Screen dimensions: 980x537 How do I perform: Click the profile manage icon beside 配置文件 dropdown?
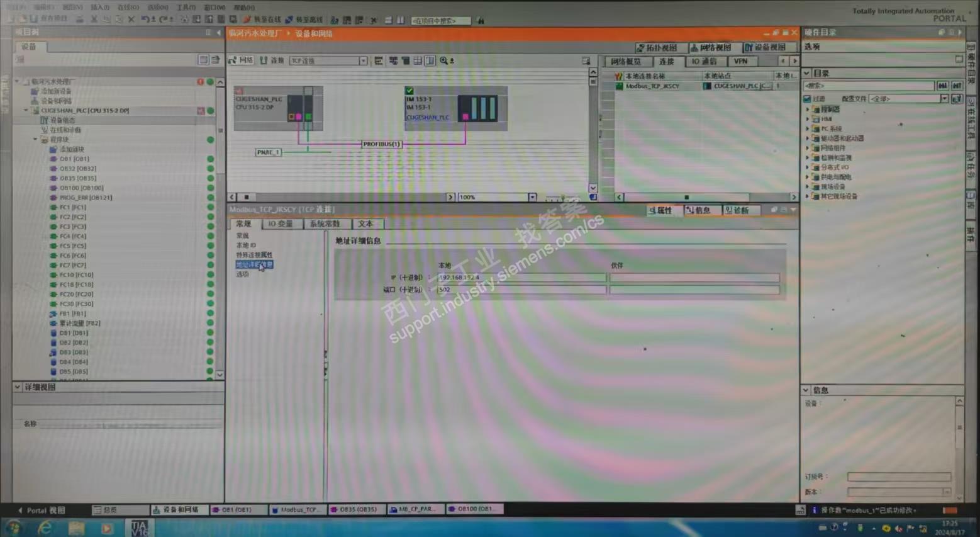pyautogui.click(x=957, y=99)
